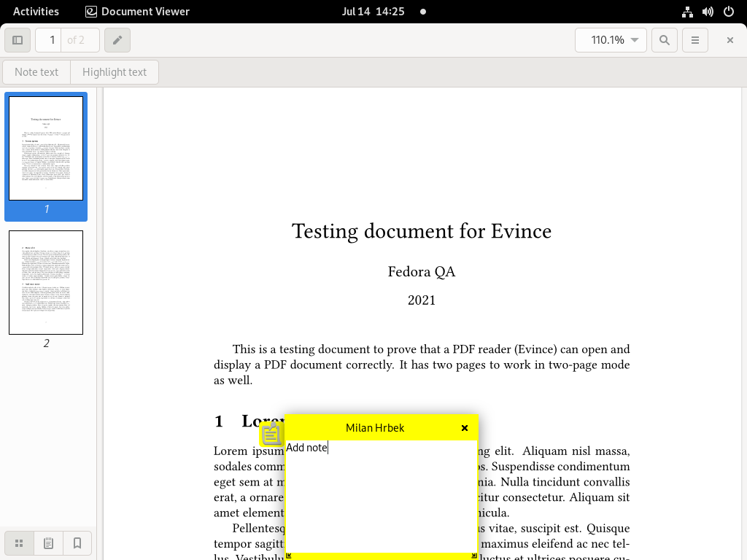Switch sidebar to annotations list view
Image resolution: width=747 pixels, height=560 pixels.
pyautogui.click(x=48, y=542)
